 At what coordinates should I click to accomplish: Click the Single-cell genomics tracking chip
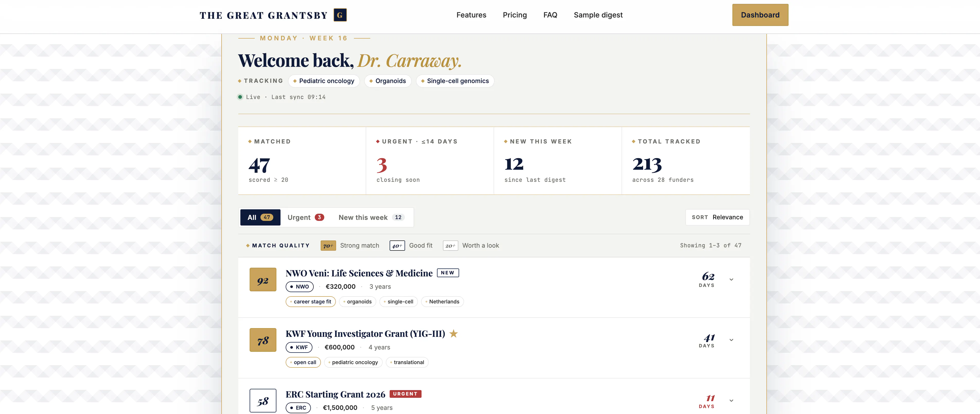click(455, 81)
